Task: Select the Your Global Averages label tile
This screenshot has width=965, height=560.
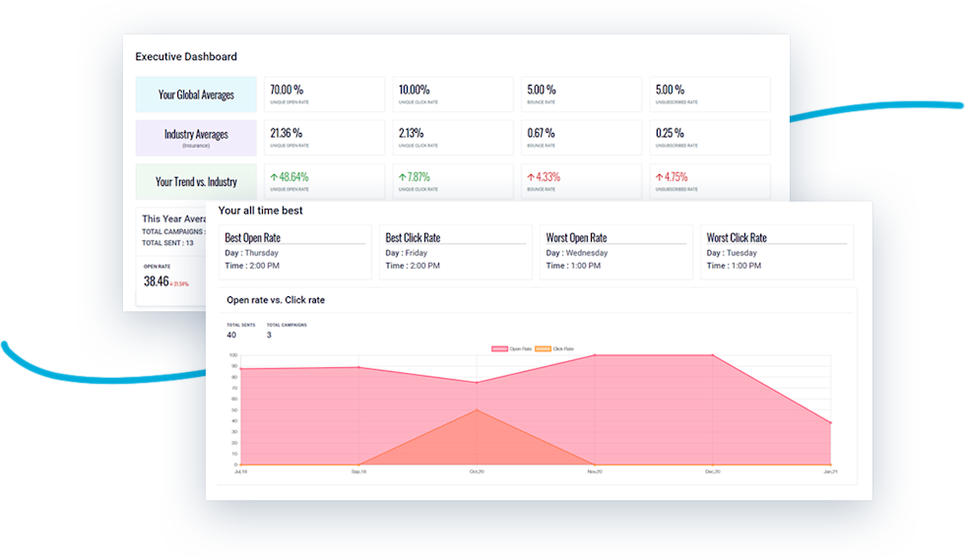Action: pyautogui.click(x=196, y=94)
